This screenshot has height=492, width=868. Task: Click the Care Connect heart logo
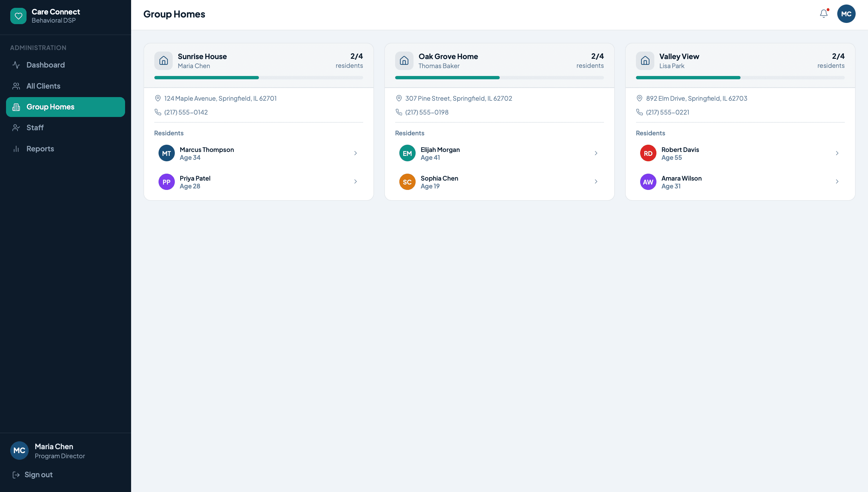18,16
